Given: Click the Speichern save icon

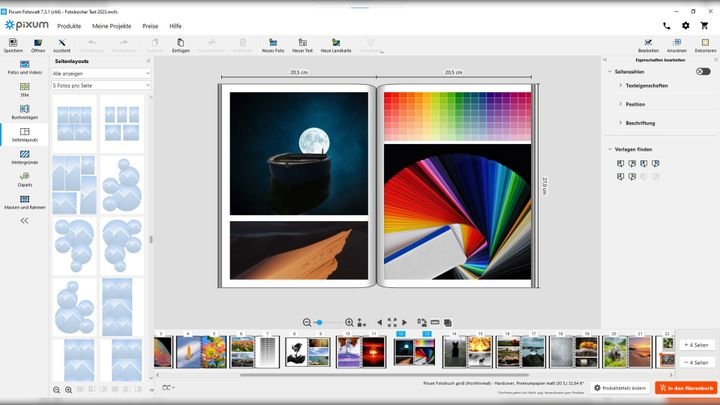Looking at the screenshot, I should pyautogui.click(x=13, y=43).
